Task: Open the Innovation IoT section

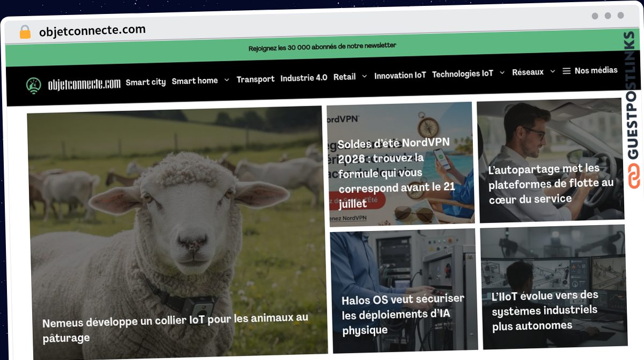Action: [400, 75]
